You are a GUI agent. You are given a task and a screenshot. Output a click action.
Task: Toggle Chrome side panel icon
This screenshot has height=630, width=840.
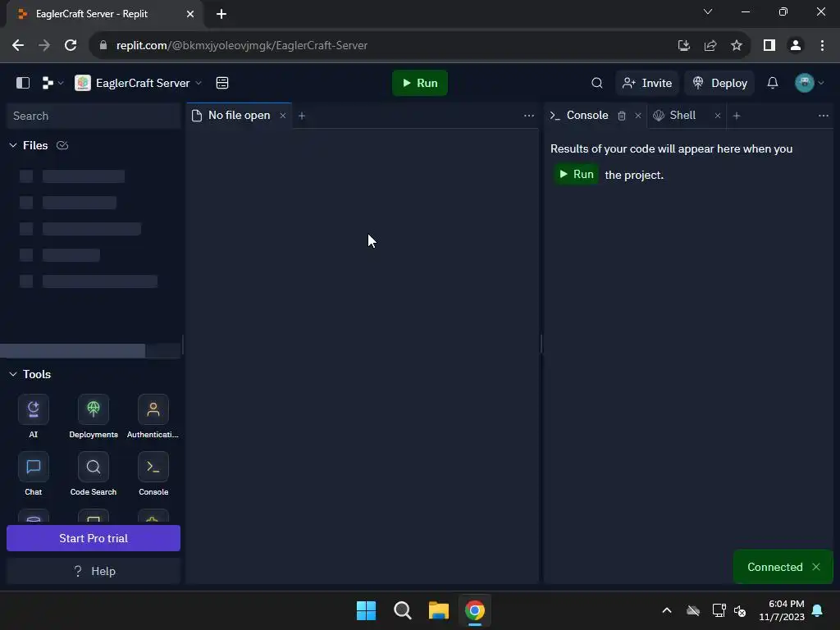pos(769,46)
